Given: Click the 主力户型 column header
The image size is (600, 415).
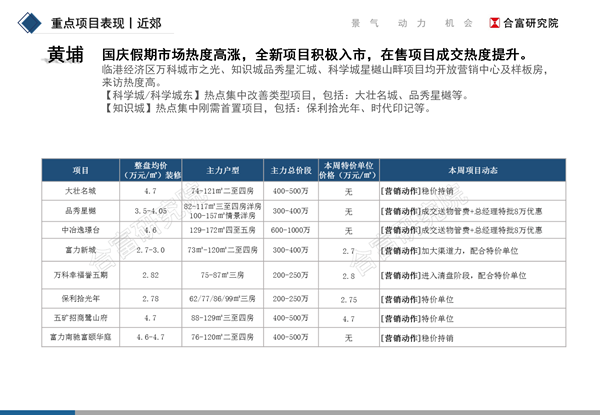Looking at the screenshot, I should pos(223,170).
